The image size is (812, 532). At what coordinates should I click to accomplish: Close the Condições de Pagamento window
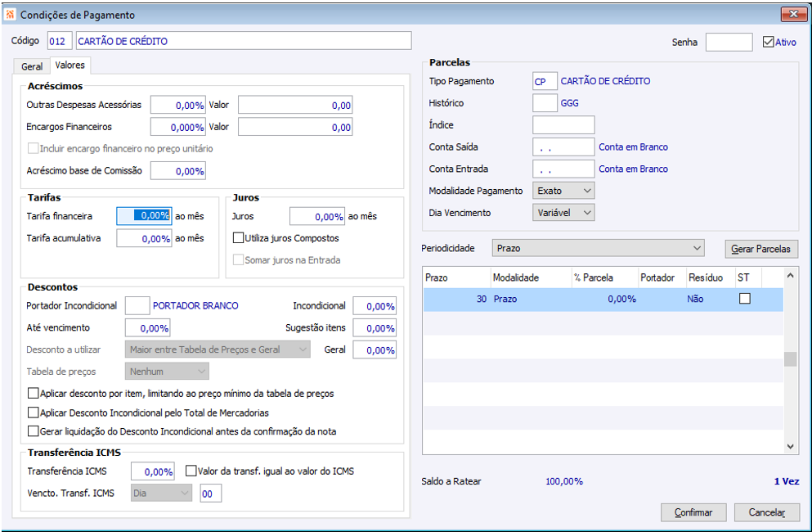coord(792,15)
